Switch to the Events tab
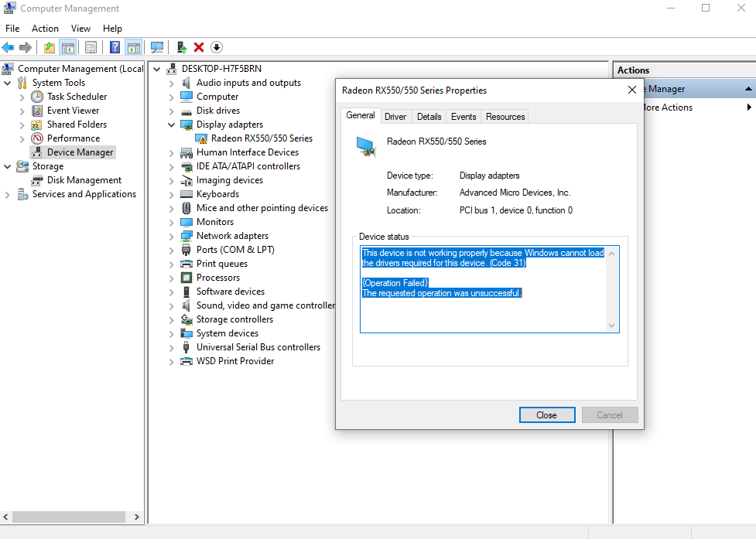756x539 pixels. (464, 117)
